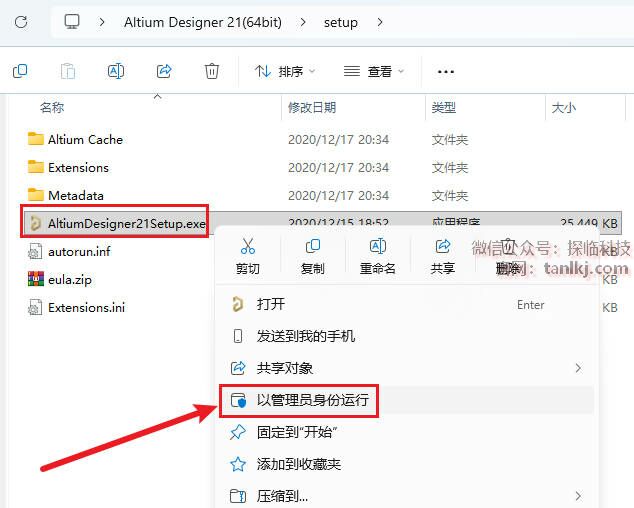Expand chevron after setup breadcrumb
634x508 pixels.
[x=379, y=22]
